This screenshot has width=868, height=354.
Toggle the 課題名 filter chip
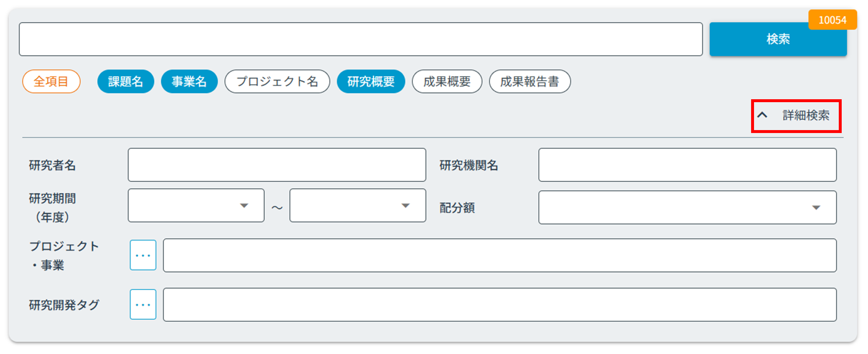[126, 81]
